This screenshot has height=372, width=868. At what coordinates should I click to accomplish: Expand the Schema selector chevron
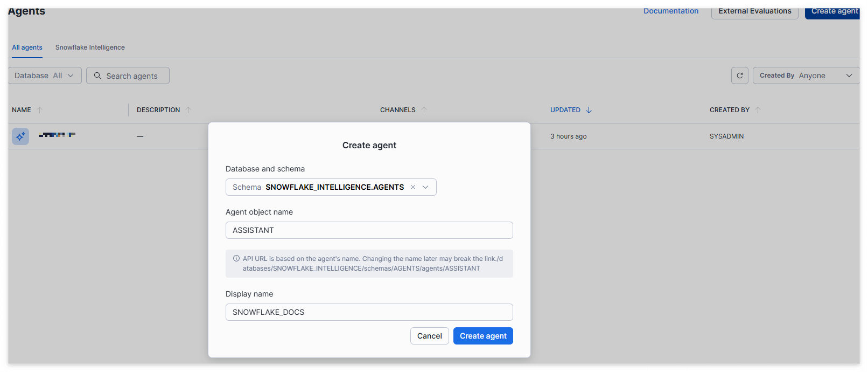coord(425,187)
